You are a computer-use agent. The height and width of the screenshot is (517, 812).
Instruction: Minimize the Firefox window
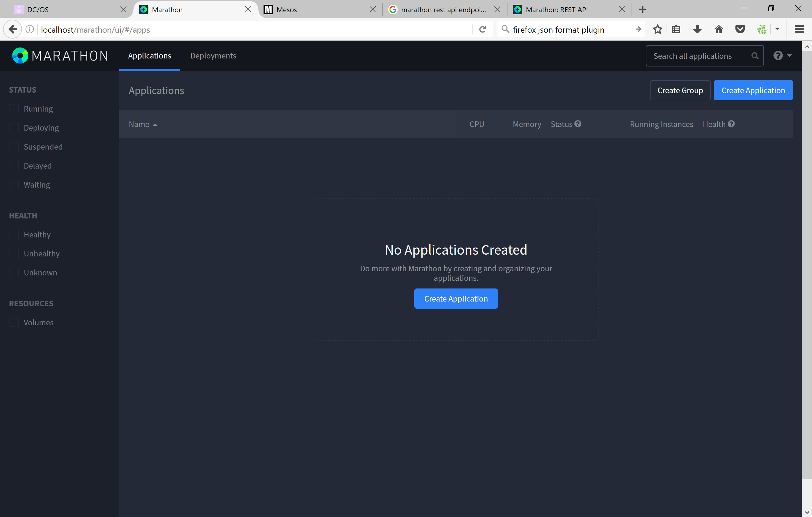pos(743,9)
